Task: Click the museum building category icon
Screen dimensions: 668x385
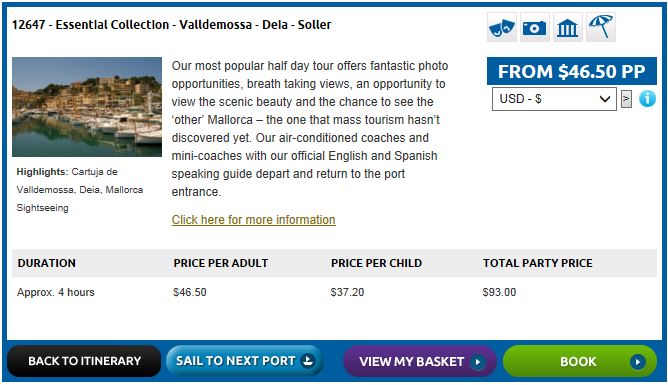Action: pos(567,28)
